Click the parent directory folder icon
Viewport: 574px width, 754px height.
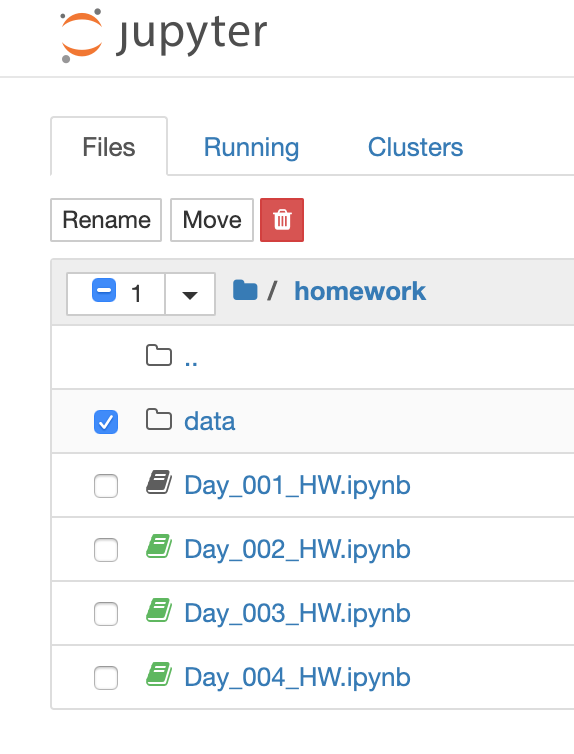click(159, 356)
